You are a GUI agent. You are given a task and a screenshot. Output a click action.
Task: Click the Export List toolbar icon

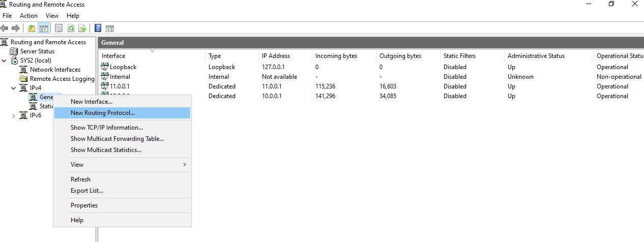pyautogui.click(x=82, y=28)
